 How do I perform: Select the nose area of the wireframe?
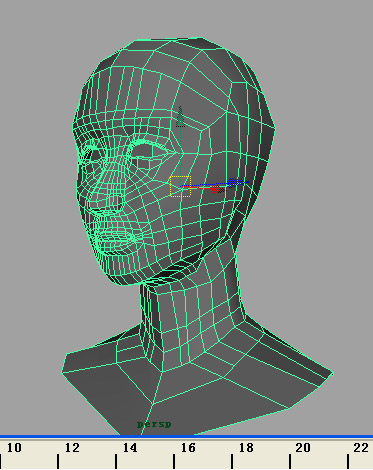pos(107,197)
